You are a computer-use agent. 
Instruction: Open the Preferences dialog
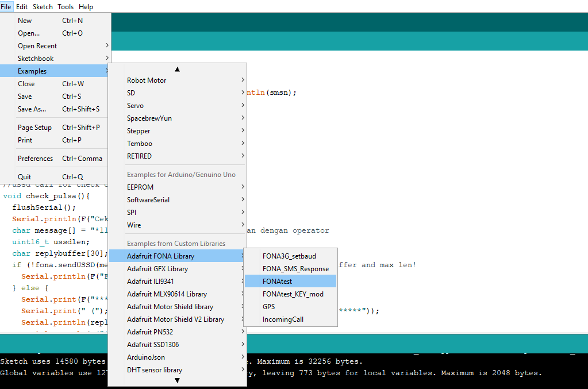[x=36, y=158]
